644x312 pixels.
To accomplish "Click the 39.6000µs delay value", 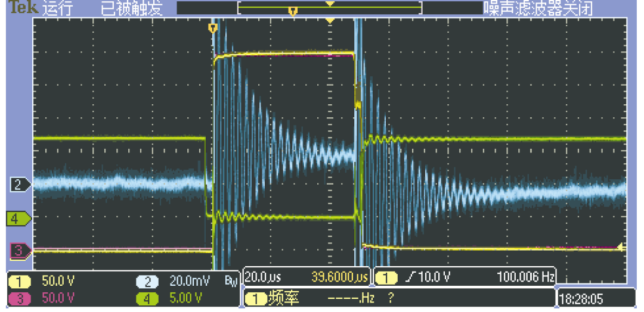I will coord(339,277).
